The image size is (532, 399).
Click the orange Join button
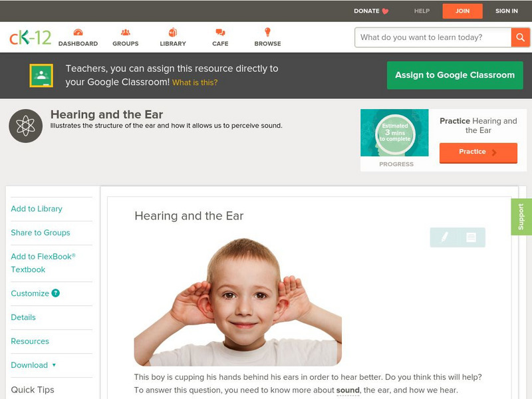462,11
